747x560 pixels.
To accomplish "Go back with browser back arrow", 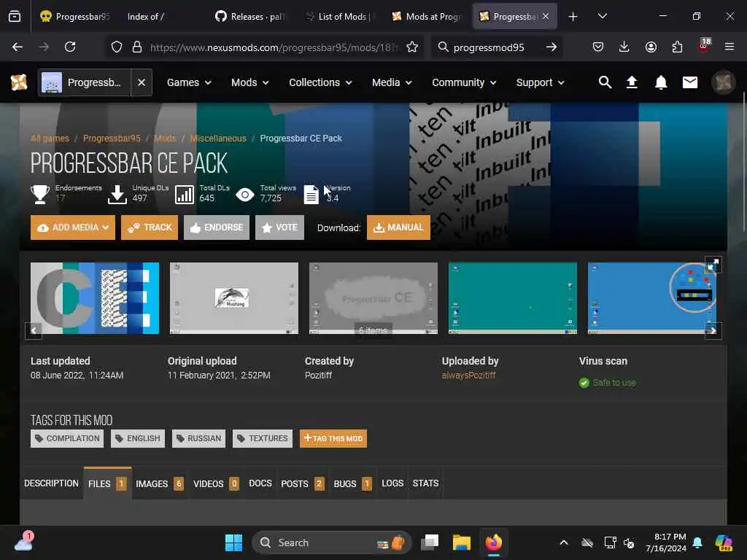I will pyautogui.click(x=18, y=47).
